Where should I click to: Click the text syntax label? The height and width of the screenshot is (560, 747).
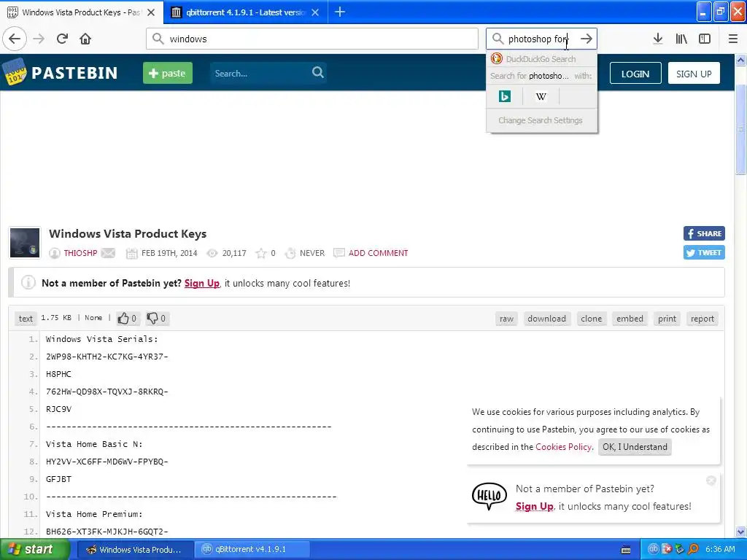(x=26, y=319)
